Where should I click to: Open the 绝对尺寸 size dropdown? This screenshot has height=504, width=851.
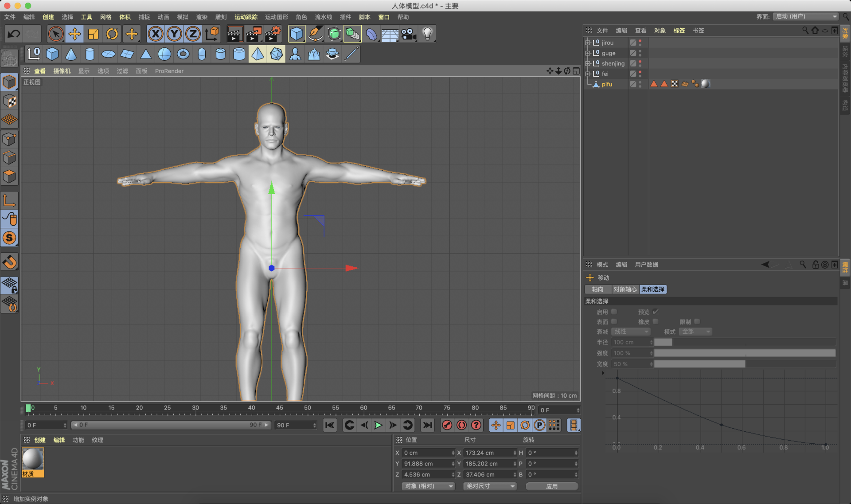490,486
